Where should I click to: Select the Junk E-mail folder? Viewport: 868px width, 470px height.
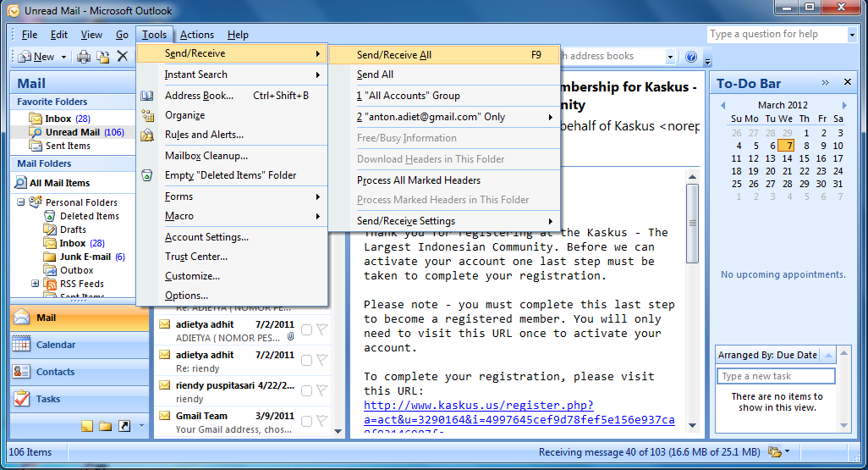pyautogui.click(x=85, y=257)
